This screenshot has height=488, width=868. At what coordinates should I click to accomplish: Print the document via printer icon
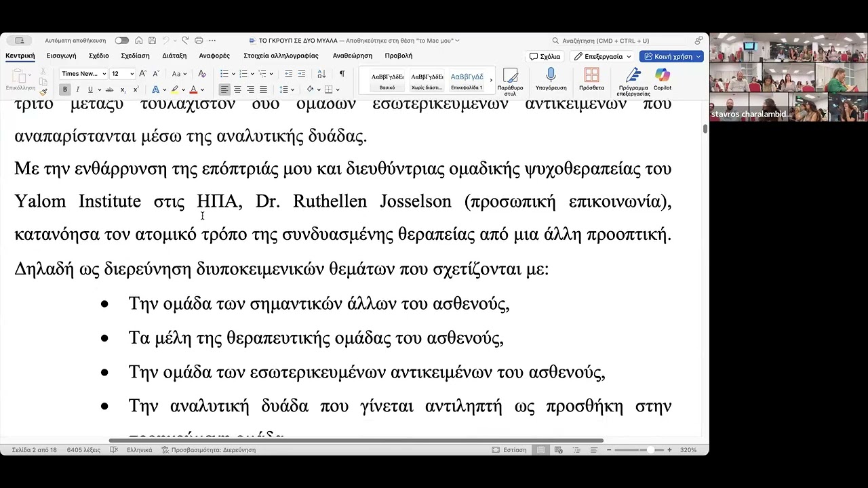click(199, 41)
